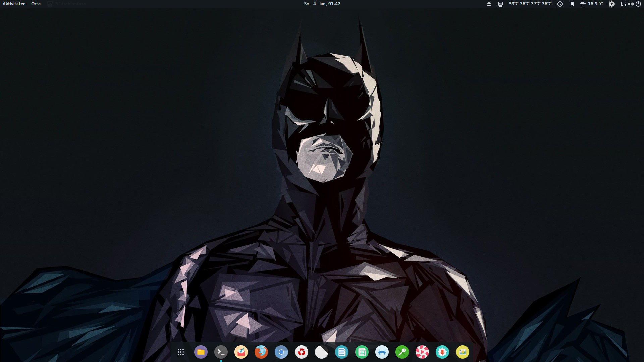Open the yellow image viewer icon

[x=462, y=352]
